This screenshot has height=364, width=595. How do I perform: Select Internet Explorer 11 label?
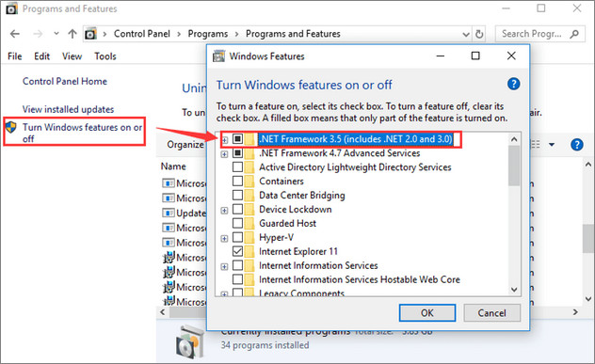(298, 251)
